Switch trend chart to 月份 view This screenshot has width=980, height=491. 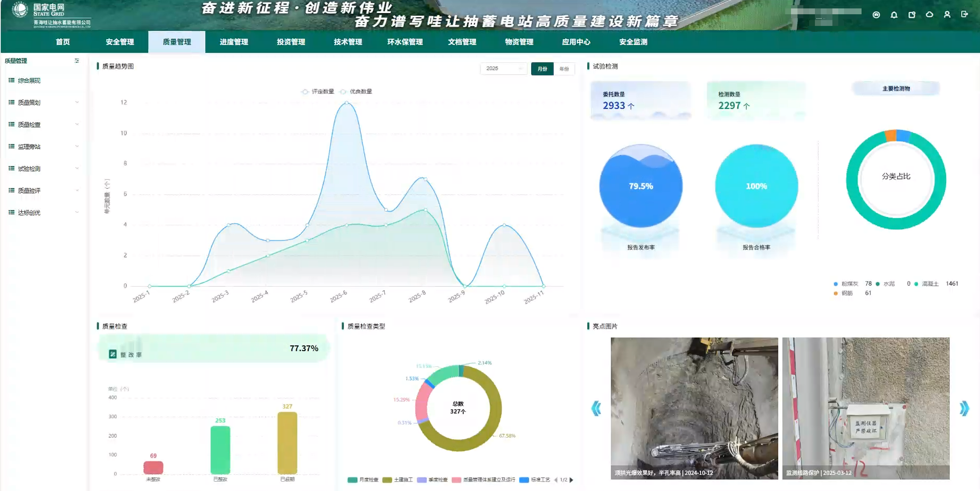[x=542, y=69]
